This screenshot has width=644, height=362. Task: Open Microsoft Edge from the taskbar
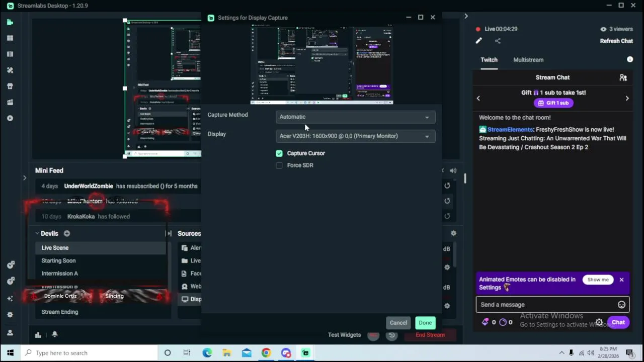pyautogui.click(x=207, y=352)
